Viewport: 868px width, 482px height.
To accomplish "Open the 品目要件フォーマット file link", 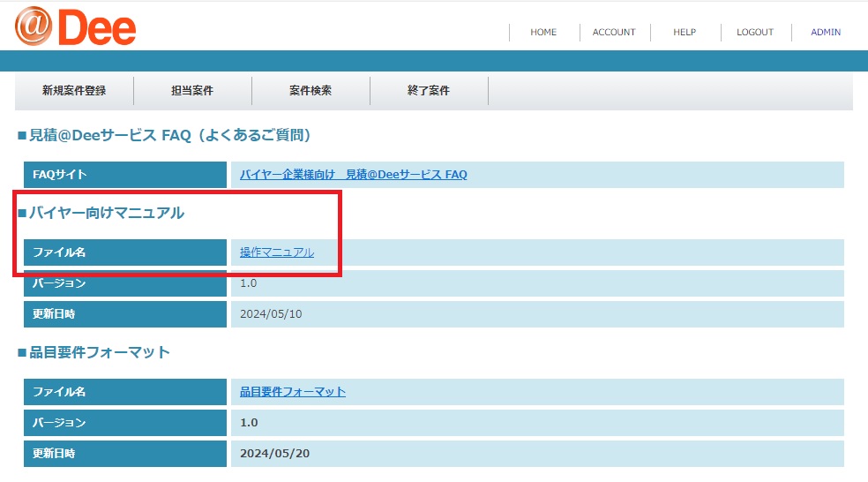I will pyautogui.click(x=292, y=392).
